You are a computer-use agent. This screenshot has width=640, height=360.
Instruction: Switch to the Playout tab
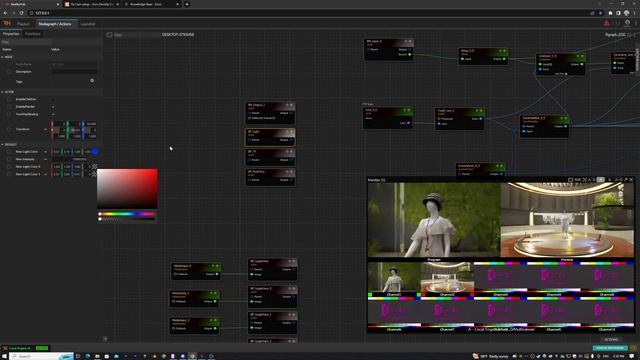[x=23, y=24]
